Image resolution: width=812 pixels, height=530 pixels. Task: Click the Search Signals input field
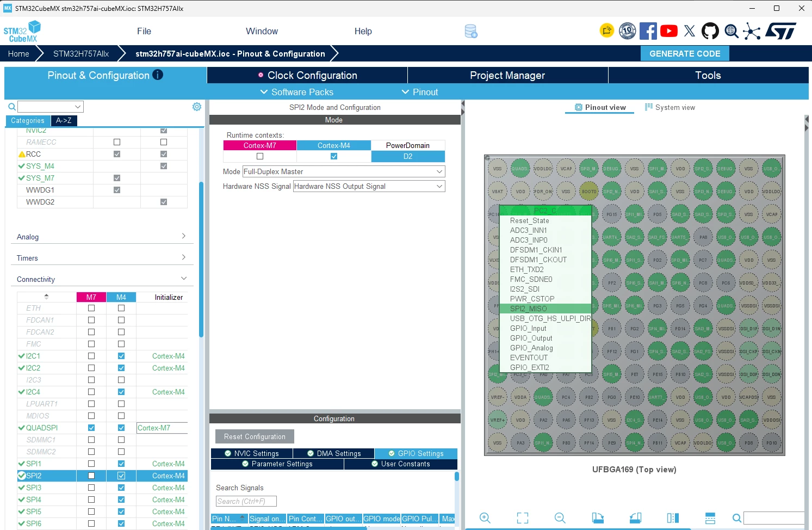(x=246, y=501)
